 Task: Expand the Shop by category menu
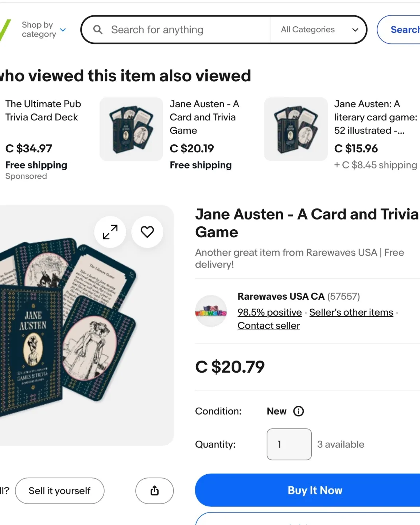(x=43, y=30)
